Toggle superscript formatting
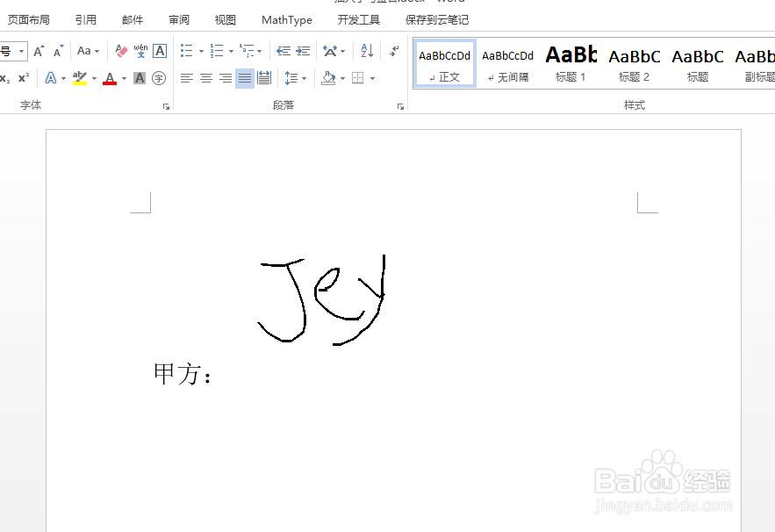The image size is (775, 532). (23, 77)
